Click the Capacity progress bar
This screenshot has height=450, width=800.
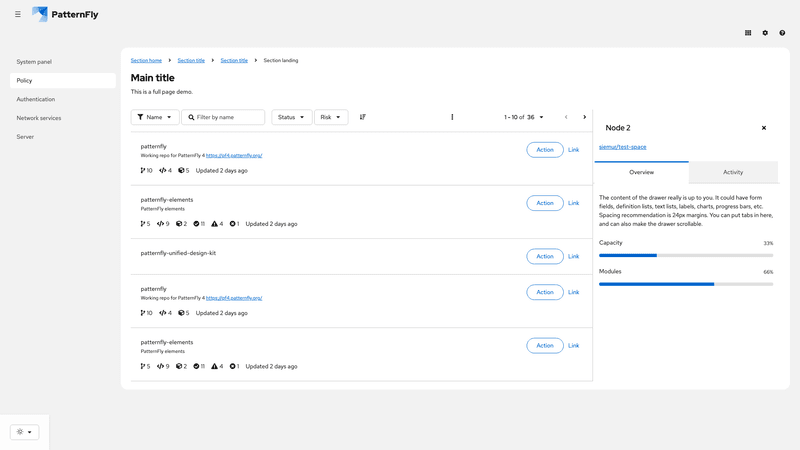coord(686,255)
